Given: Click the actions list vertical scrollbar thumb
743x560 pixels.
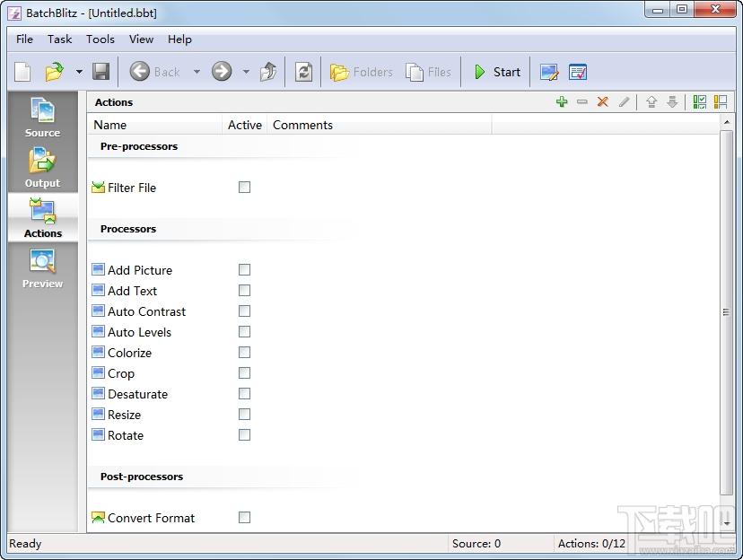Looking at the screenshot, I should pos(726,312).
